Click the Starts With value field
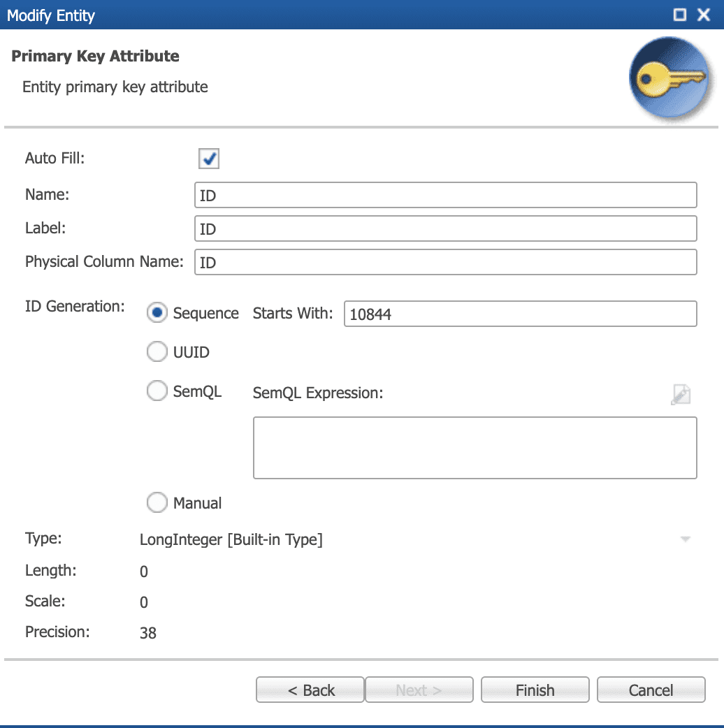Image resolution: width=724 pixels, height=728 pixels. pyautogui.click(x=520, y=314)
